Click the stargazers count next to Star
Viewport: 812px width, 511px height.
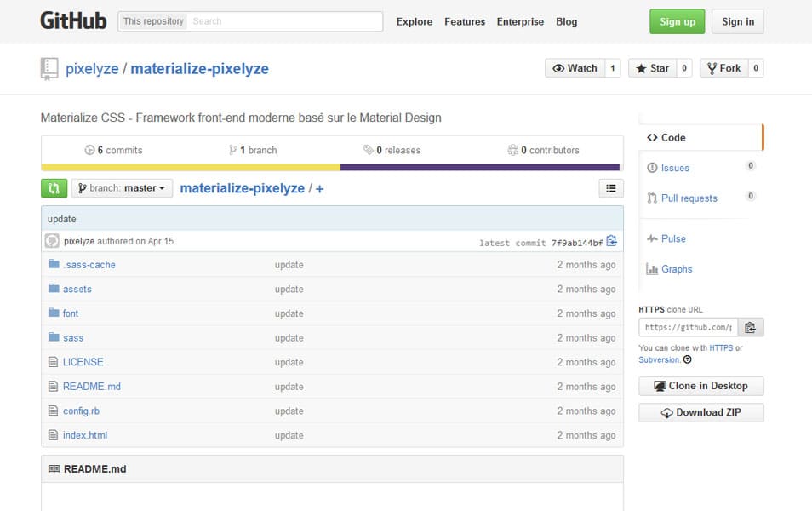point(684,68)
